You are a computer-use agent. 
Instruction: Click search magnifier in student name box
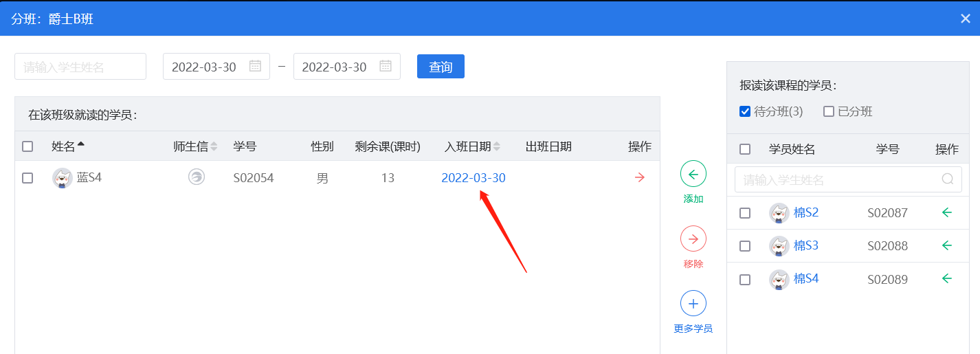pyautogui.click(x=947, y=179)
